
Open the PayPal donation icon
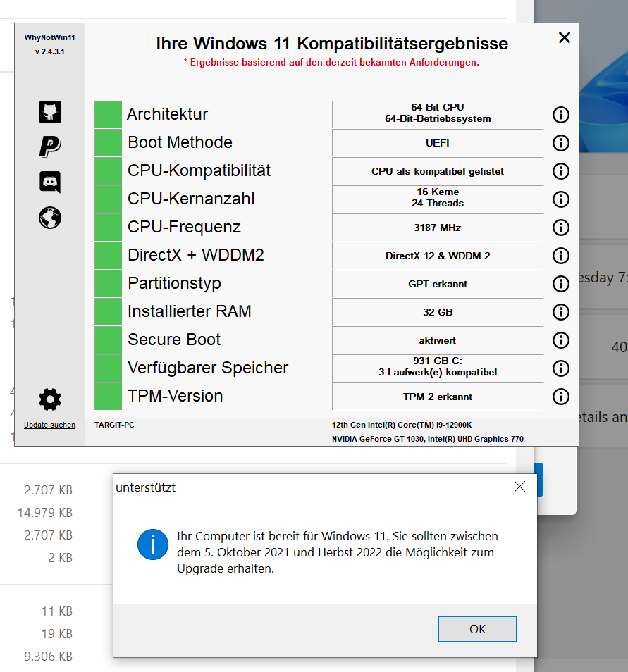[50, 147]
